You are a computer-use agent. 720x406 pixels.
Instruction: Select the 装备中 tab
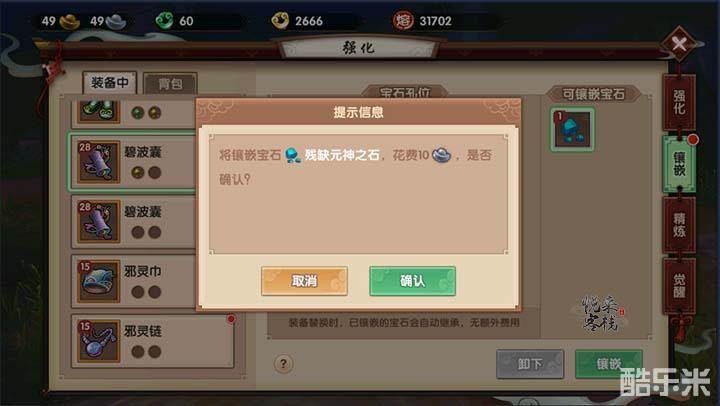[x=110, y=83]
